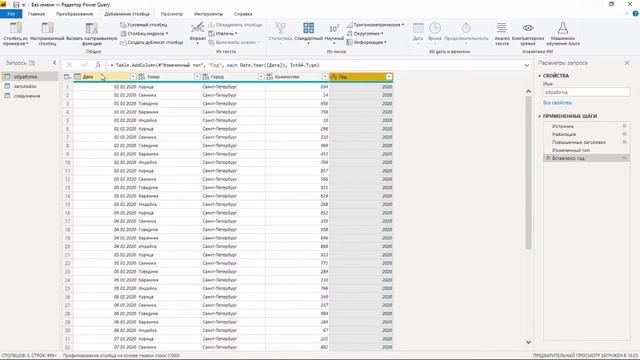Click the blue help question mark icon

[x=636, y=13]
